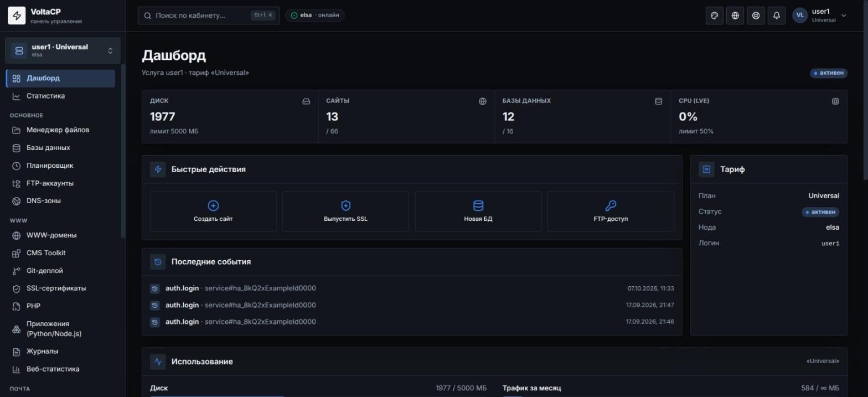Open SSL-сертификаты in the sidebar
The width and height of the screenshot is (868, 397).
pyautogui.click(x=61, y=288)
